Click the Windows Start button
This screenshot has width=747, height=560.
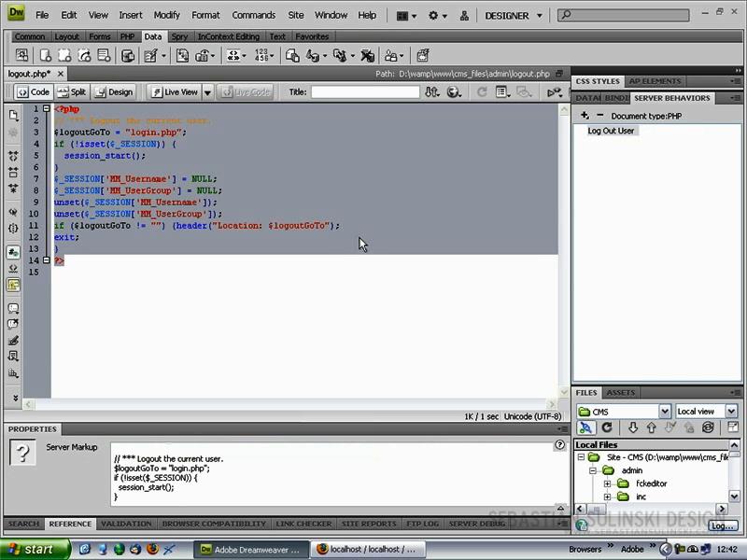pos(35,550)
